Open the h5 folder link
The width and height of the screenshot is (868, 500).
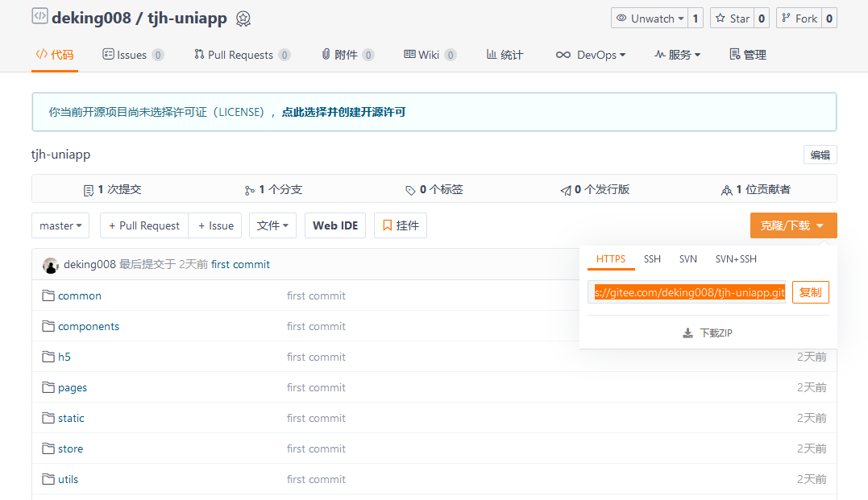pos(64,357)
